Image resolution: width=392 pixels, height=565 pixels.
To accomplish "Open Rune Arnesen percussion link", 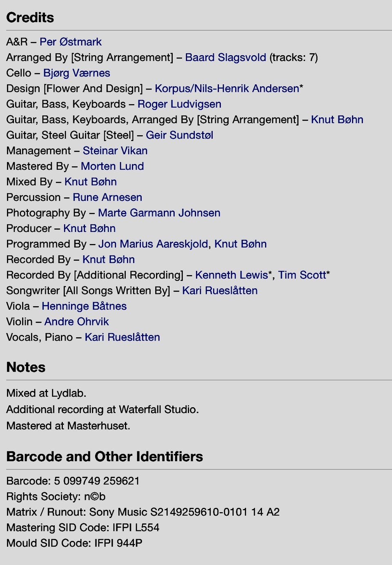I will point(107,197).
